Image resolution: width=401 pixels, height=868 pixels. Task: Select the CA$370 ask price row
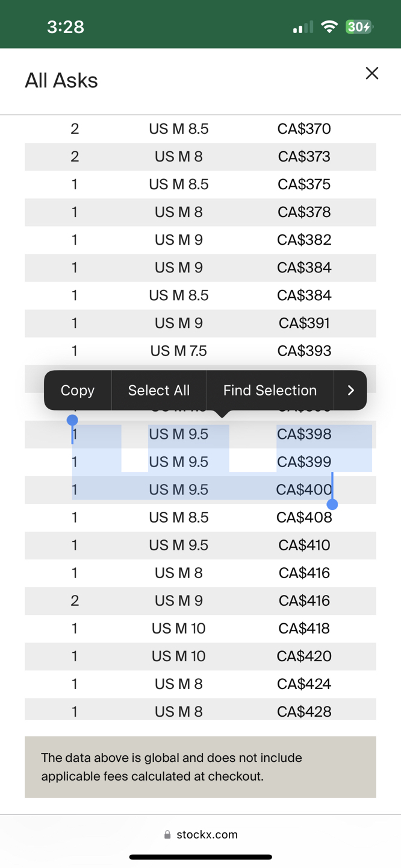(x=200, y=129)
